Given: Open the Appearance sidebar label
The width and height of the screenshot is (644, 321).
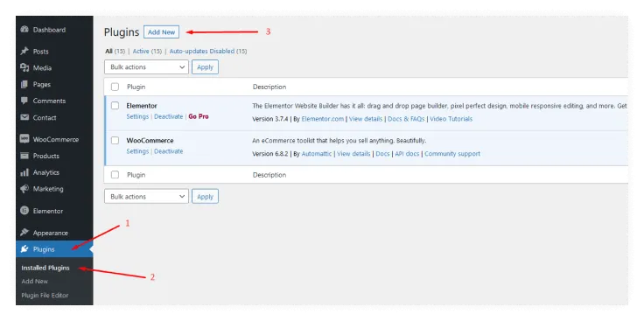Looking at the screenshot, I should click(51, 233).
